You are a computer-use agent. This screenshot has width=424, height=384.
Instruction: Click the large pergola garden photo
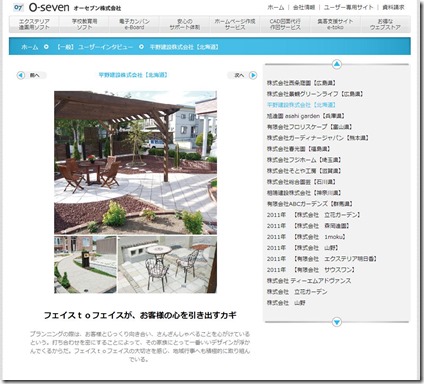(x=135, y=162)
